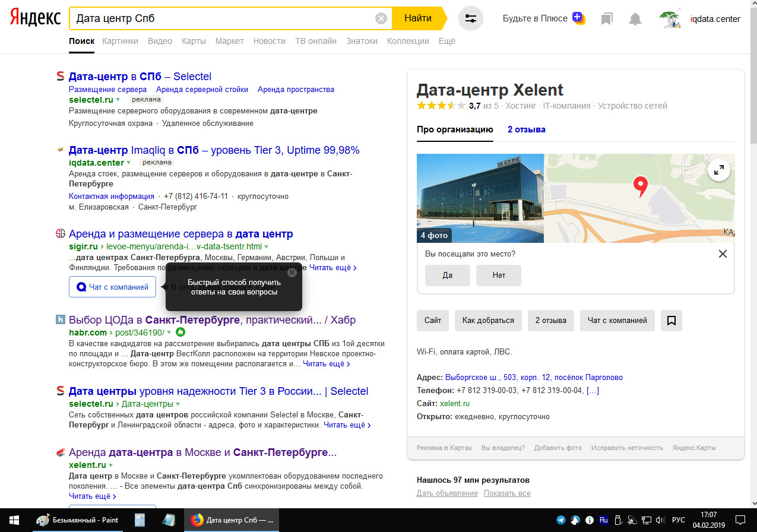
Task: Clear the search query with the X icon
Action: [x=381, y=18]
